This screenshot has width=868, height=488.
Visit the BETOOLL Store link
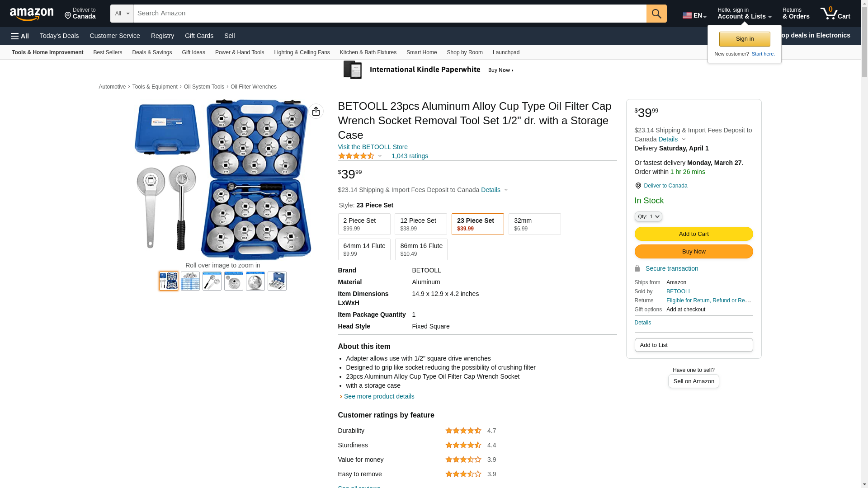pyautogui.click(x=373, y=147)
